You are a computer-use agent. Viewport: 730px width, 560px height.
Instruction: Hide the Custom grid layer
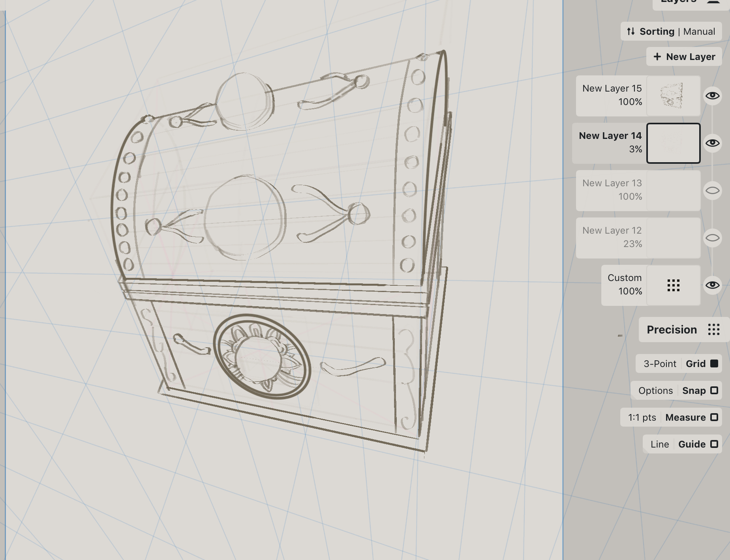(x=713, y=285)
